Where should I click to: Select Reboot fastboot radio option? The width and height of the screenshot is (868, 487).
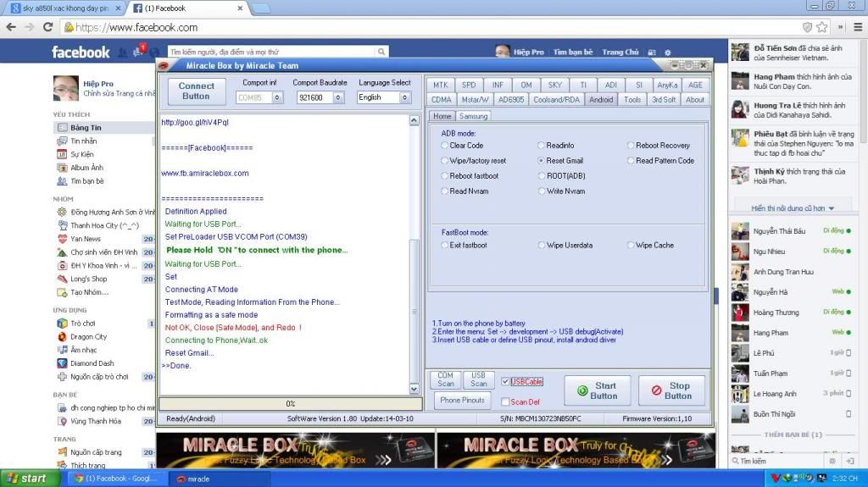click(444, 176)
